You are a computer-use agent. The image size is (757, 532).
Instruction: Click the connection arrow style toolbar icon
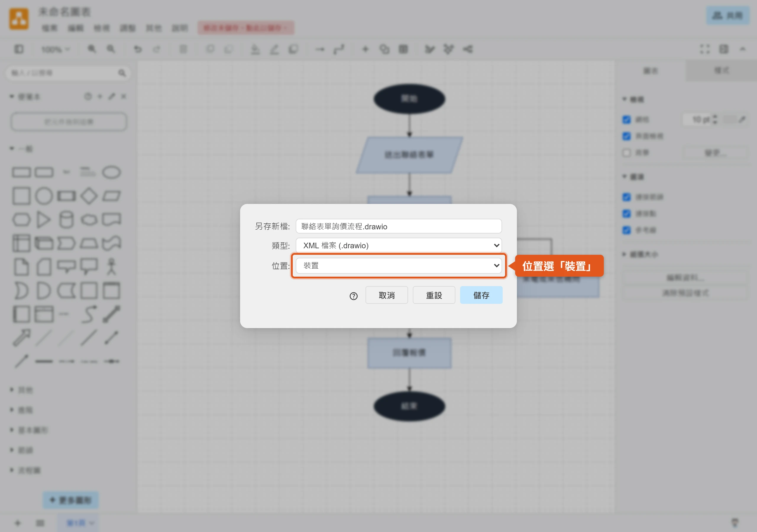click(320, 49)
